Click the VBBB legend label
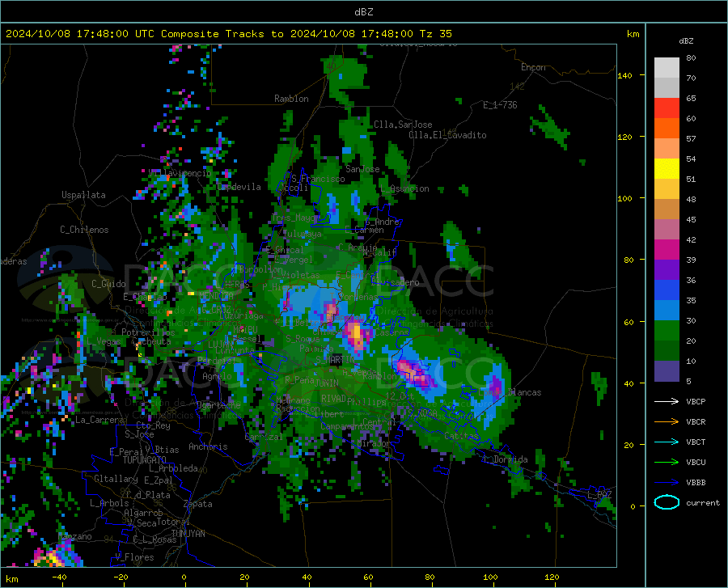This screenshot has height=588, width=728. coord(696,482)
